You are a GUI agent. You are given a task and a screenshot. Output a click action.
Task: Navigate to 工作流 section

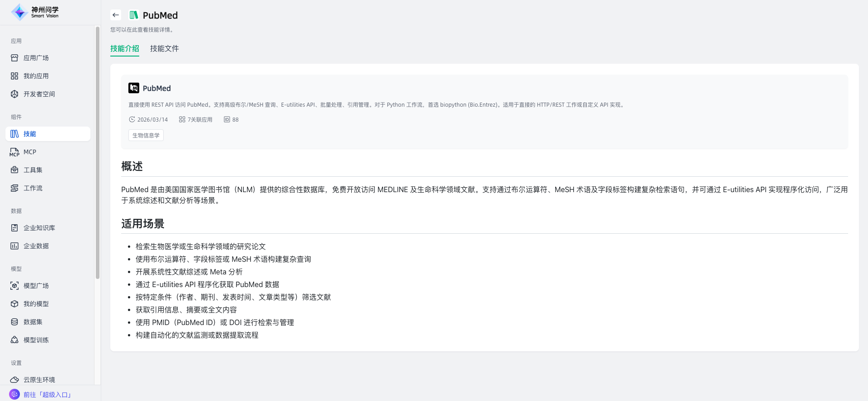33,188
